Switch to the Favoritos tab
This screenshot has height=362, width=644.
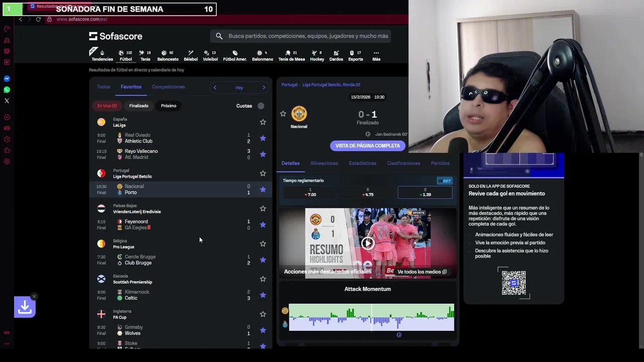click(x=131, y=87)
